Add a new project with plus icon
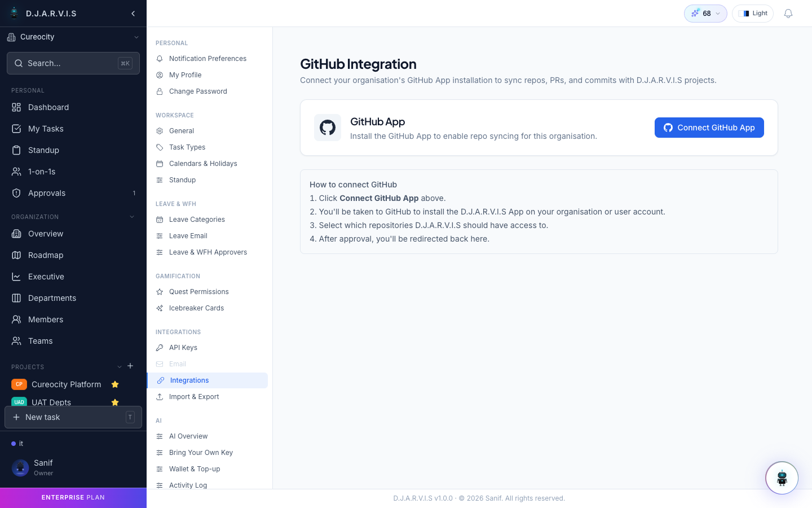Viewport: 812px width, 508px height. [x=130, y=366]
